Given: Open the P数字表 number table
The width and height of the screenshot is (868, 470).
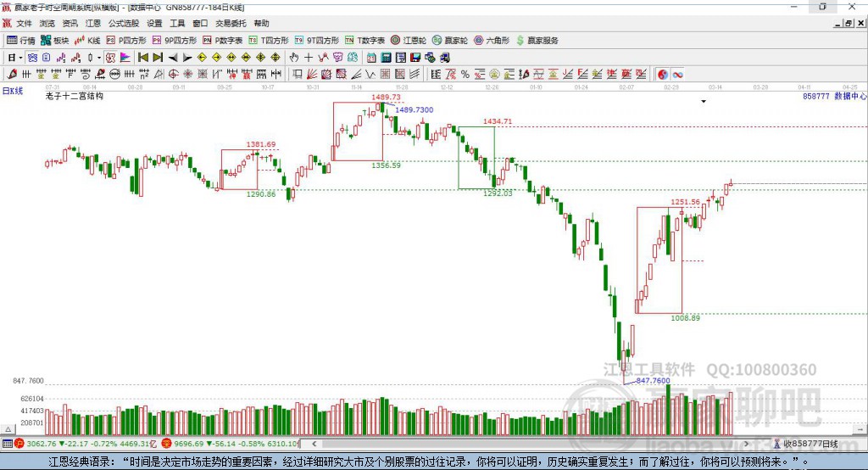Looking at the screenshot, I should pos(223,41).
